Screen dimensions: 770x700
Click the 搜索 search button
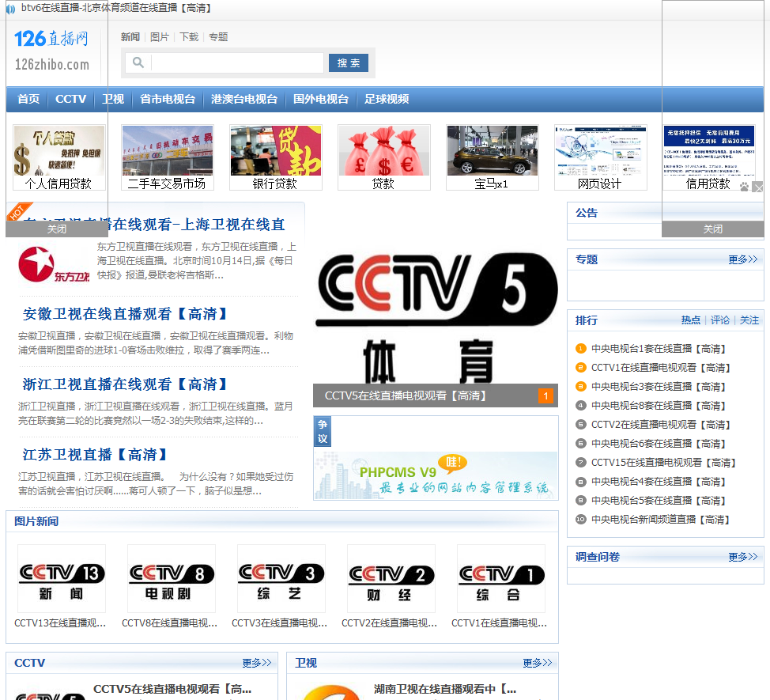click(348, 62)
